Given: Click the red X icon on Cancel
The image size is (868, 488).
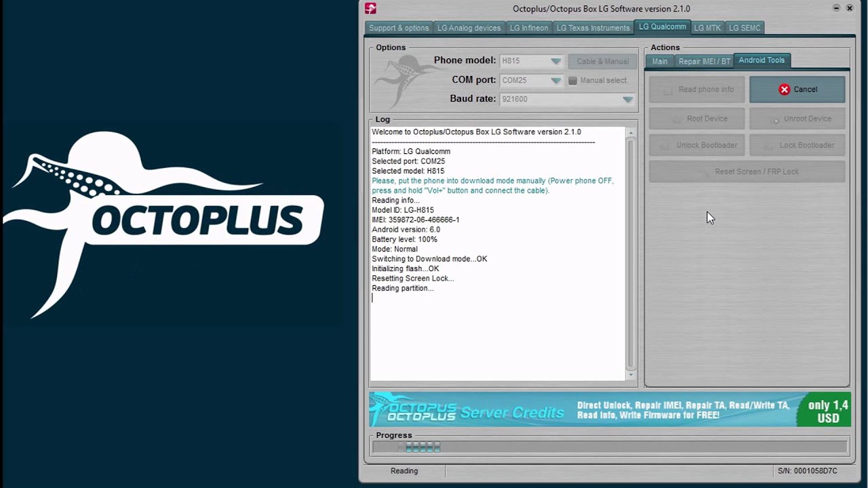Looking at the screenshot, I should [x=784, y=89].
